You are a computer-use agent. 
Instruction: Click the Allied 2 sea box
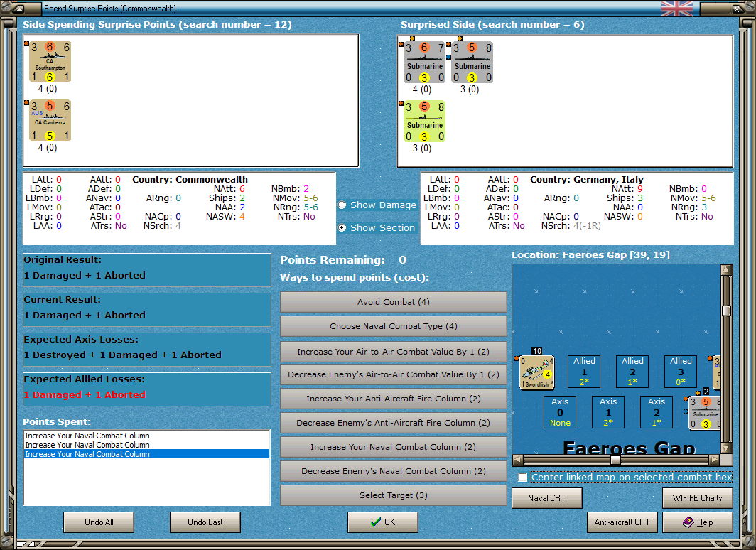point(632,372)
